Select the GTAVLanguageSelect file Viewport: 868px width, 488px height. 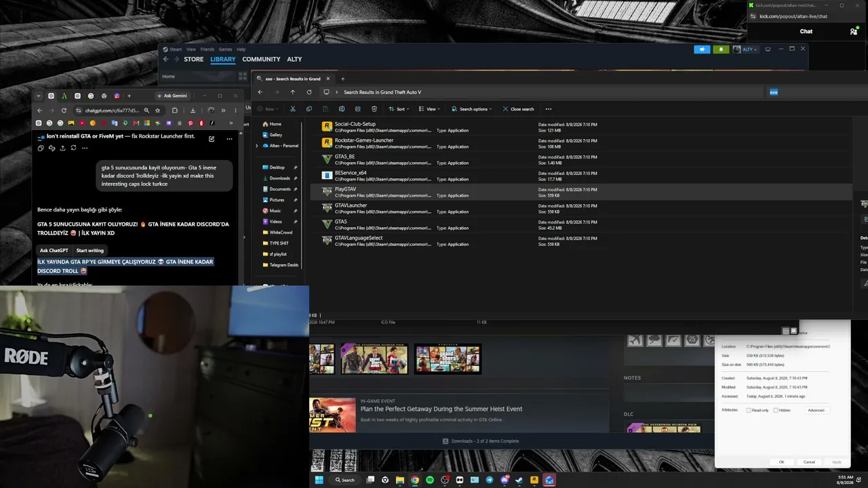coord(580,241)
